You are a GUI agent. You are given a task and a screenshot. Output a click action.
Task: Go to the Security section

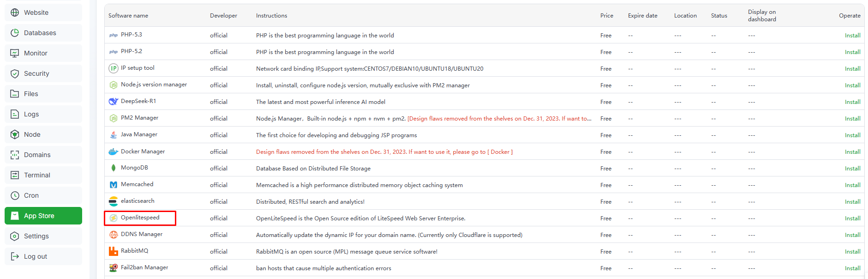36,73
